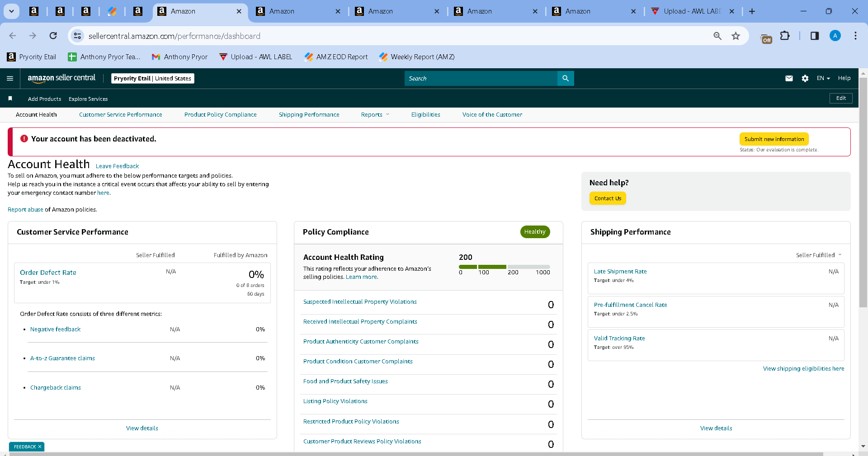The image size is (868, 456).
Task: Open the FEEDBACK tab at bottom left
Action: coord(25,447)
